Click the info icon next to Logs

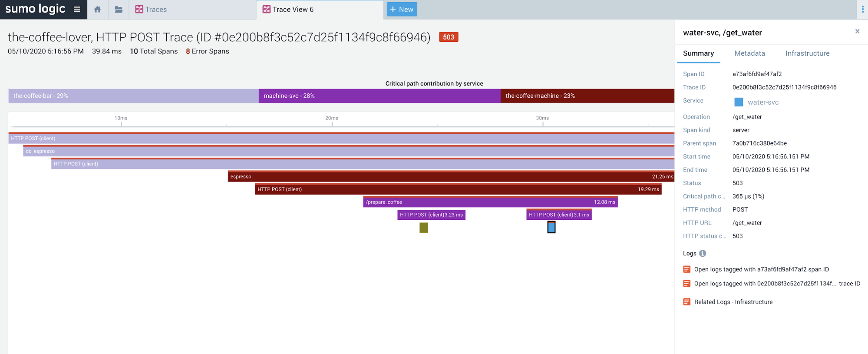[703, 253]
